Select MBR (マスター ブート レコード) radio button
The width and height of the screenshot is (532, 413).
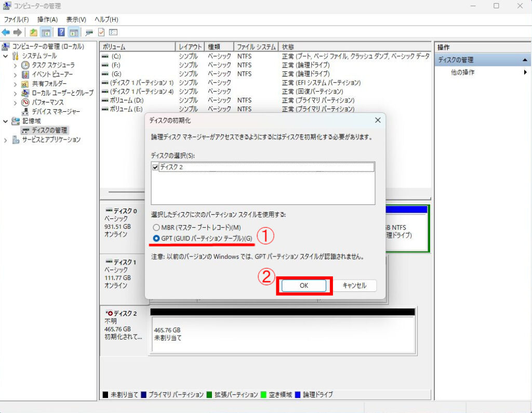click(x=156, y=227)
